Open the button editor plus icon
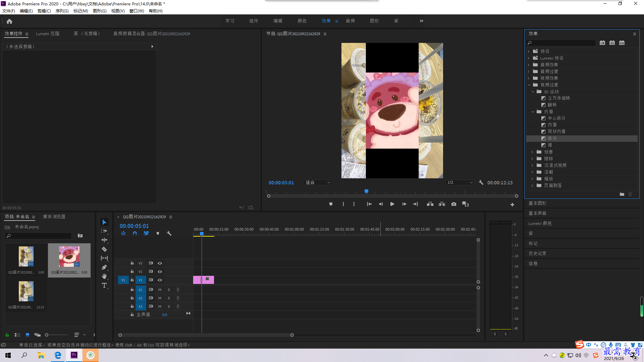 [512, 204]
